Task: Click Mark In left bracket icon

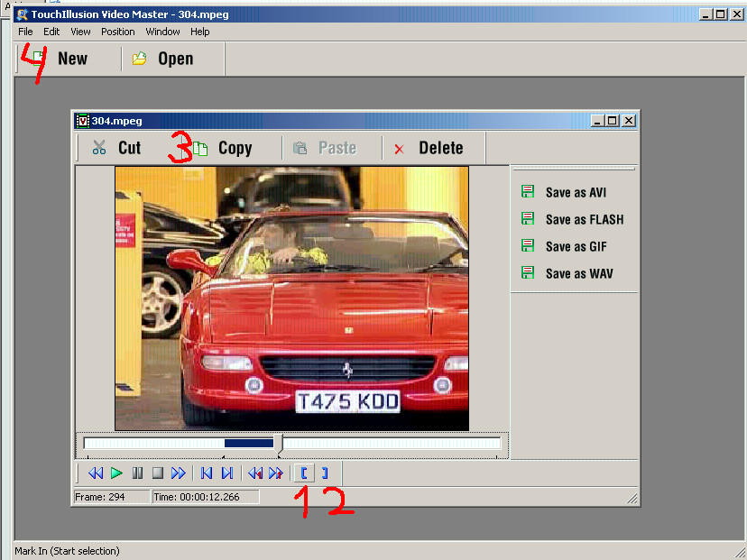Action: pos(304,473)
